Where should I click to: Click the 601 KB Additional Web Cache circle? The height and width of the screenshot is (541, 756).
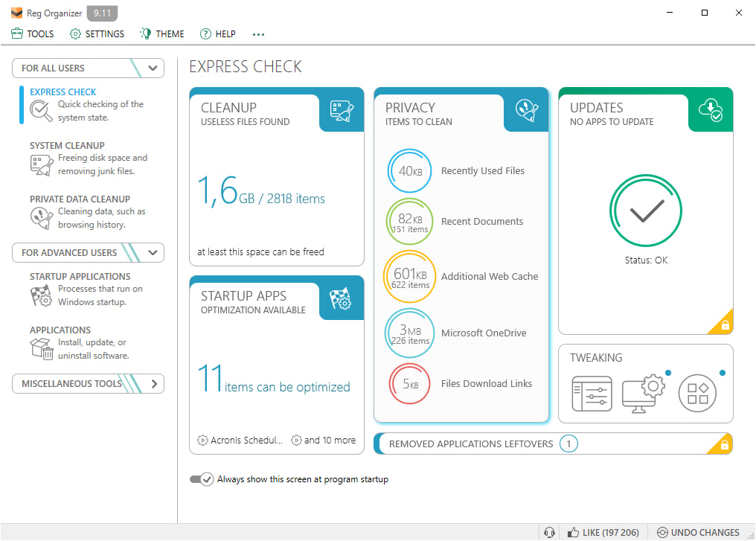(409, 277)
